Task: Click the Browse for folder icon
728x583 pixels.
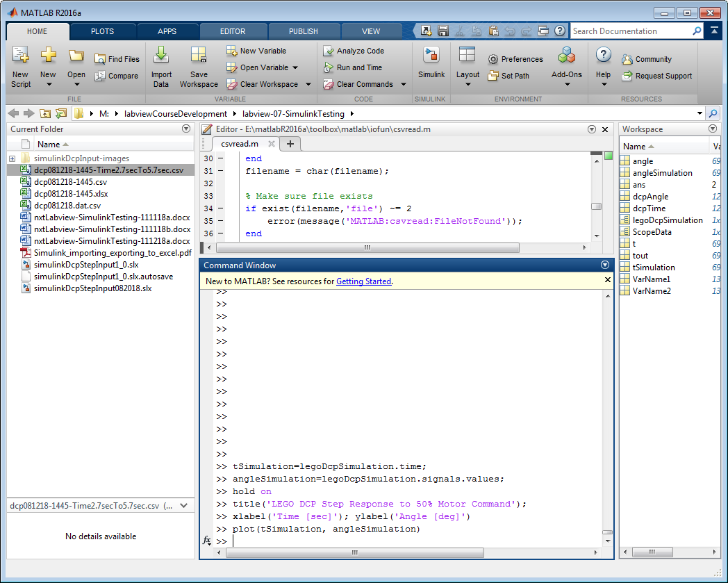Action: 61,113
